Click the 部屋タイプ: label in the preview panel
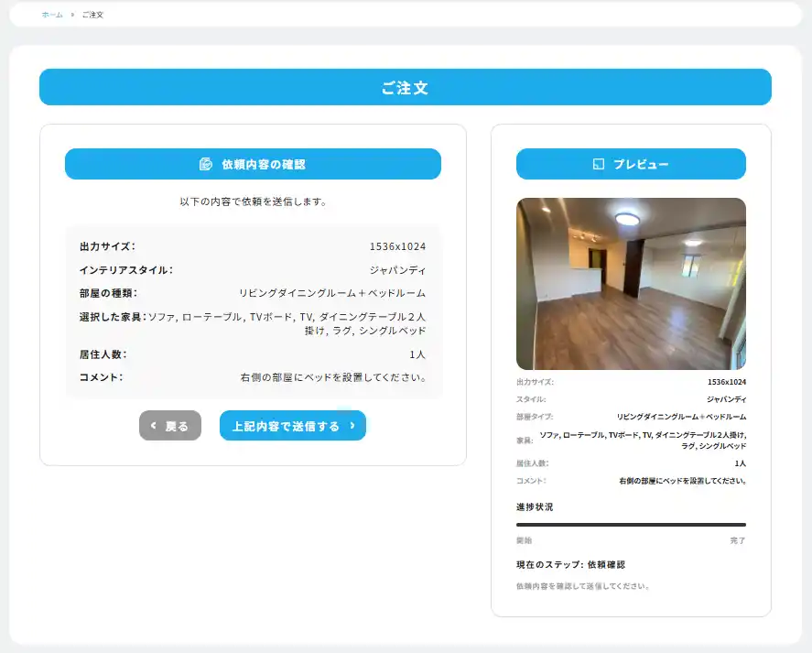 (535, 417)
